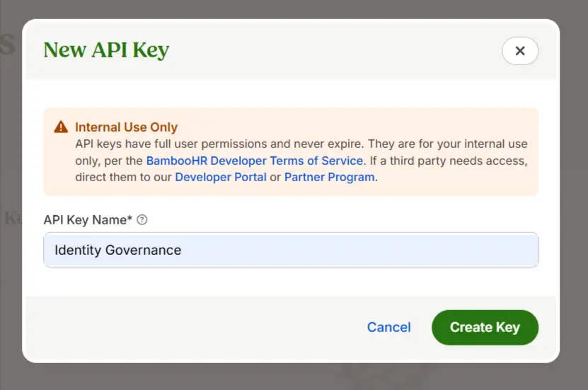Open the Partner Program link

coord(329,177)
